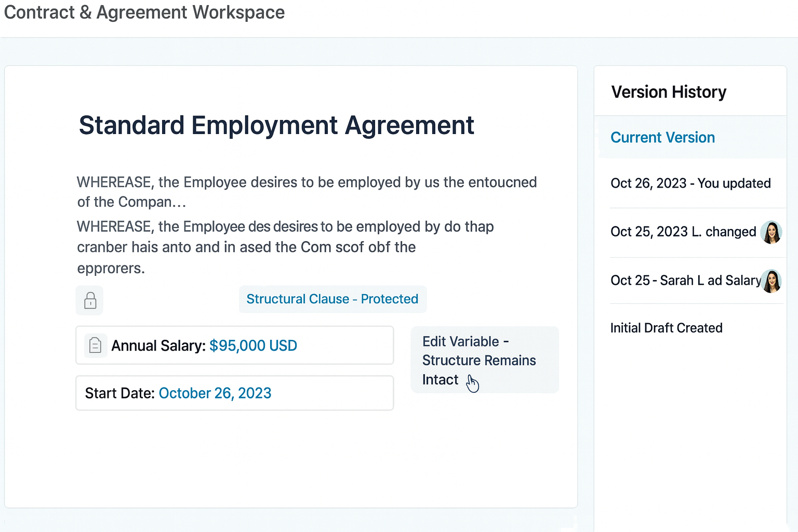
Task: Edit the $95,000 USD salary value
Action: pyautogui.click(x=253, y=345)
